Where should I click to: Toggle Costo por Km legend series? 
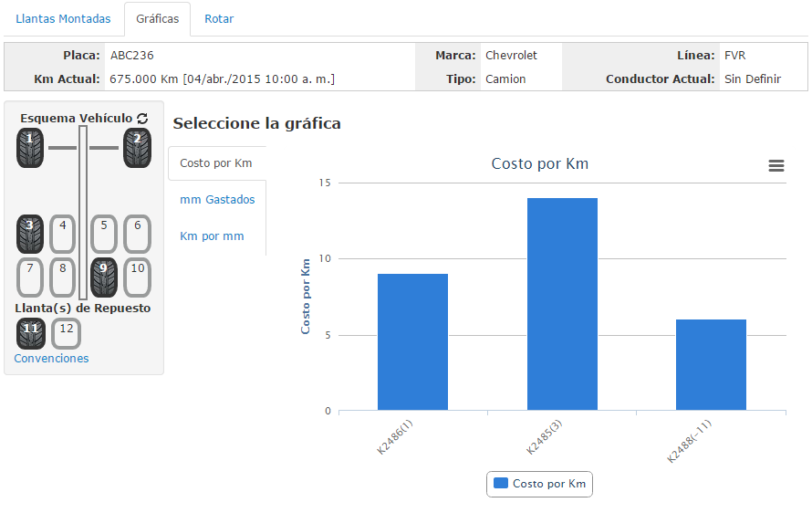click(x=539, y=484)
